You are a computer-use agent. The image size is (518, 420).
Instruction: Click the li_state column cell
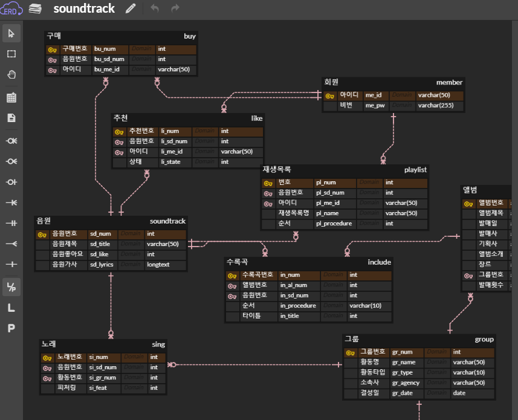point(175,162)
